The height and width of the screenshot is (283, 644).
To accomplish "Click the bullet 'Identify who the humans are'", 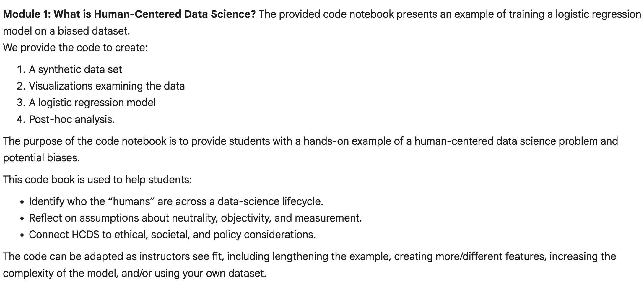I will [176, 201].
